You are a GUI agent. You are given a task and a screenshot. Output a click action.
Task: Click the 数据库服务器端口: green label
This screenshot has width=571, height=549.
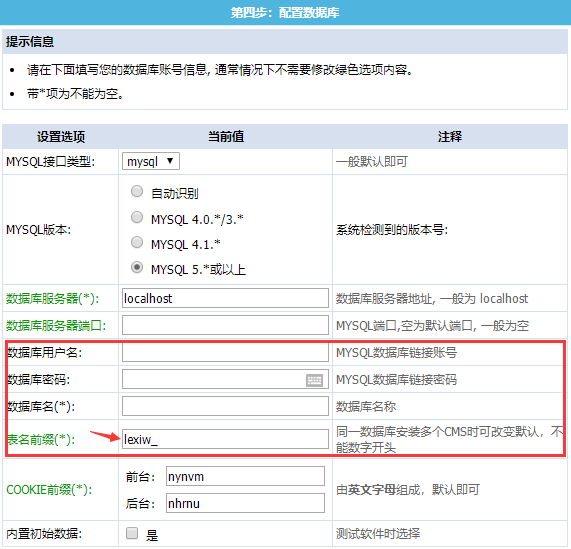[56, 325]
